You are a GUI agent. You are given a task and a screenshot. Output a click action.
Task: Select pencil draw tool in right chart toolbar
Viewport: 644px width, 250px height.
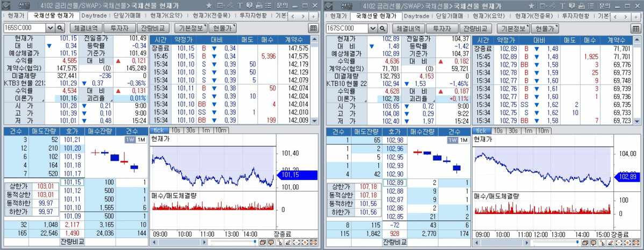(x=611, y=242)
